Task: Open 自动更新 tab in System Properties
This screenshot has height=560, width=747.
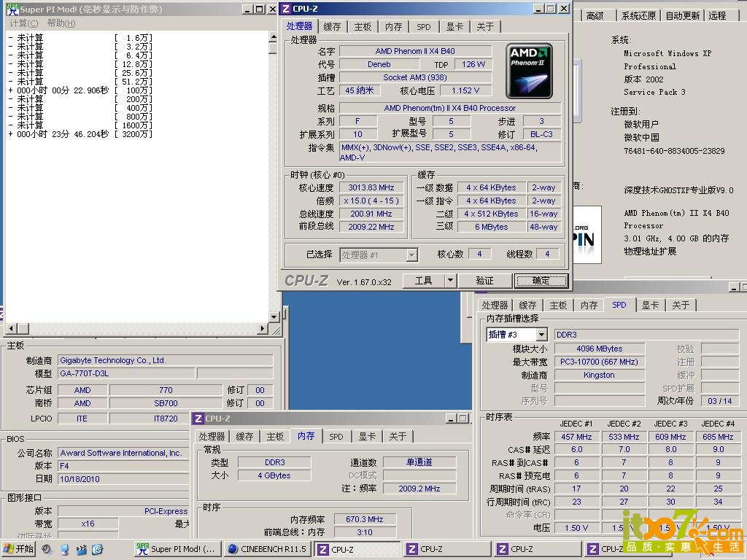Action: point(682,16)
